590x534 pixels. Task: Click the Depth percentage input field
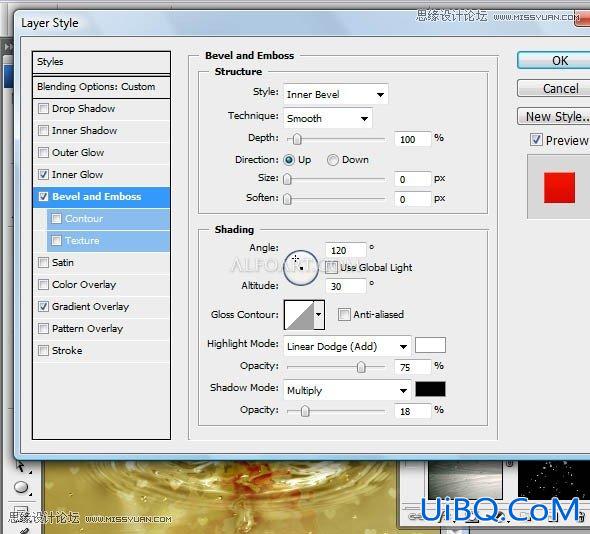[412, 139]
